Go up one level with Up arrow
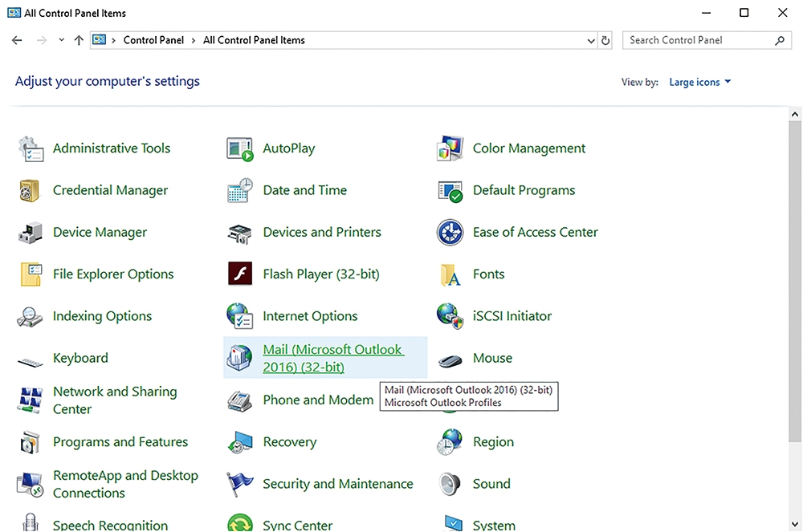This screenshot has height=532, width=803. coord(79,40)
